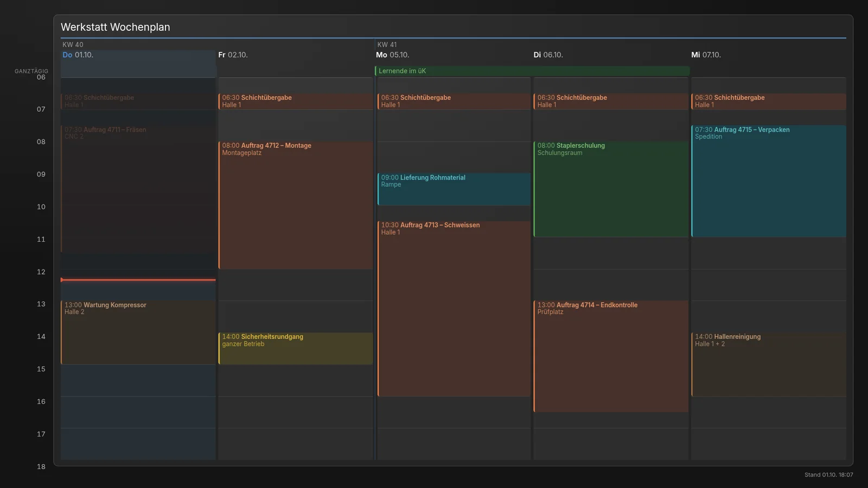The width and height of the screenshot is (868, 488).
Task: Open Auftrag 4711 – Fräsen event
Action: [x=138, y=189]
